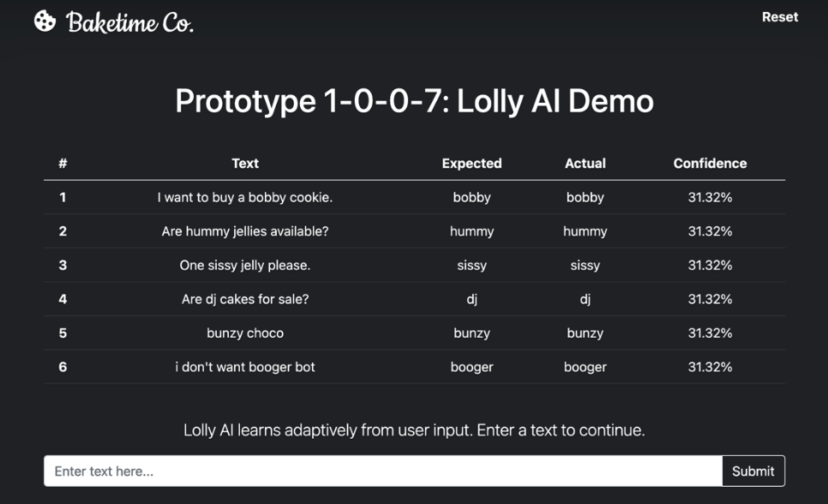
Task: Click the Submit button
Action: (753, 471)
